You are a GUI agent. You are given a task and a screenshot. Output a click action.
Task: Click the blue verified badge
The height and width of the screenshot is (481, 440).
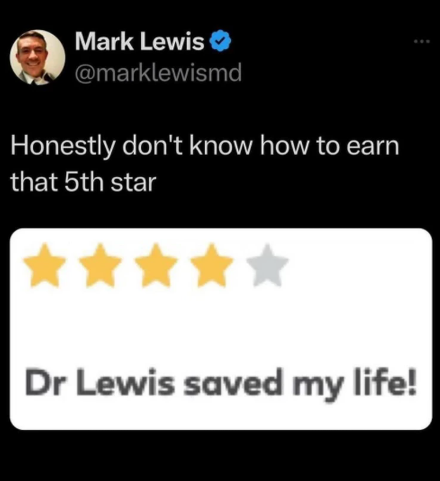(220, 41)
